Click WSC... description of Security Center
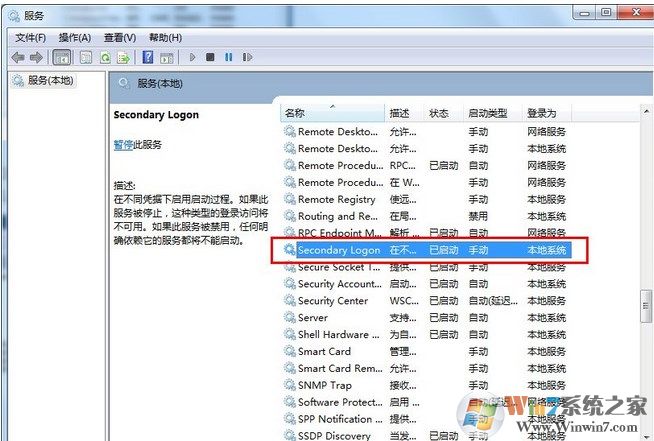The height and width of the screenshot is (441, 654). (404, 300)
